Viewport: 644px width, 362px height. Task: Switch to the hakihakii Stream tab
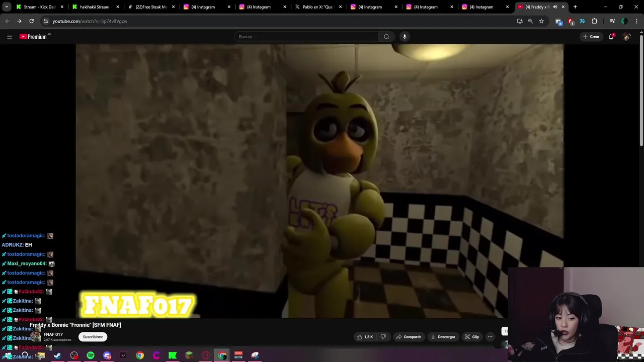pyautogui.click(x=95, y=7)
